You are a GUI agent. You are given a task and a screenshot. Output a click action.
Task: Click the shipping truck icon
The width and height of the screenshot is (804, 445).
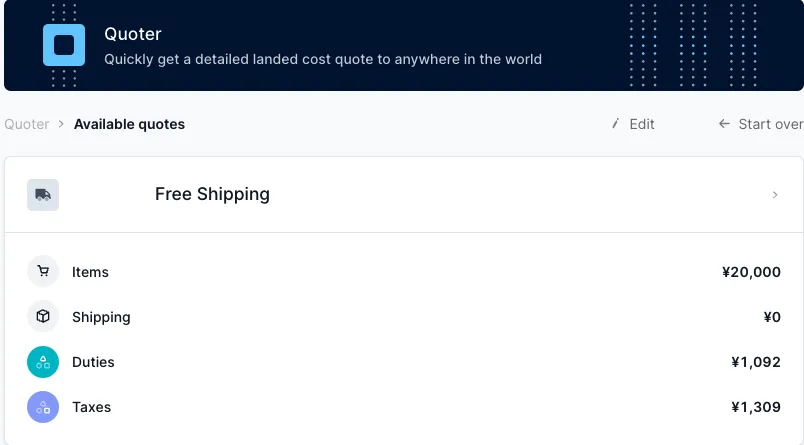43,195
